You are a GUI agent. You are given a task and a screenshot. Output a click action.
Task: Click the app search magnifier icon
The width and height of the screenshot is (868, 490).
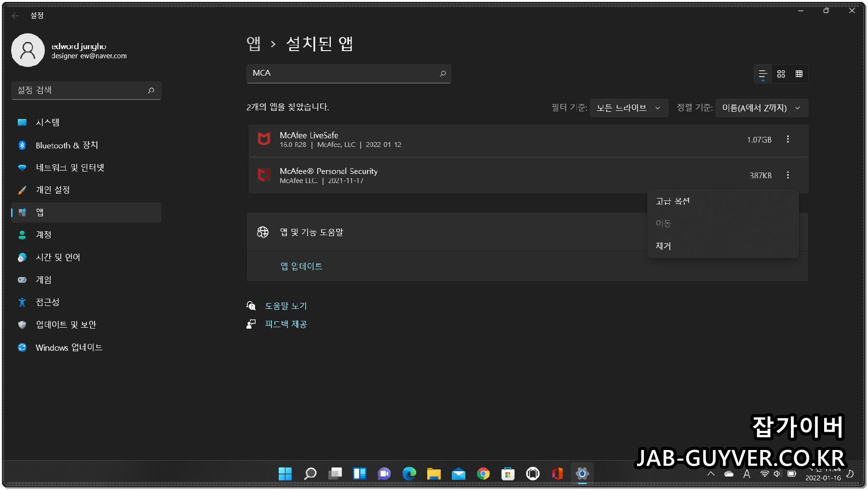click(x=443, y=73)
